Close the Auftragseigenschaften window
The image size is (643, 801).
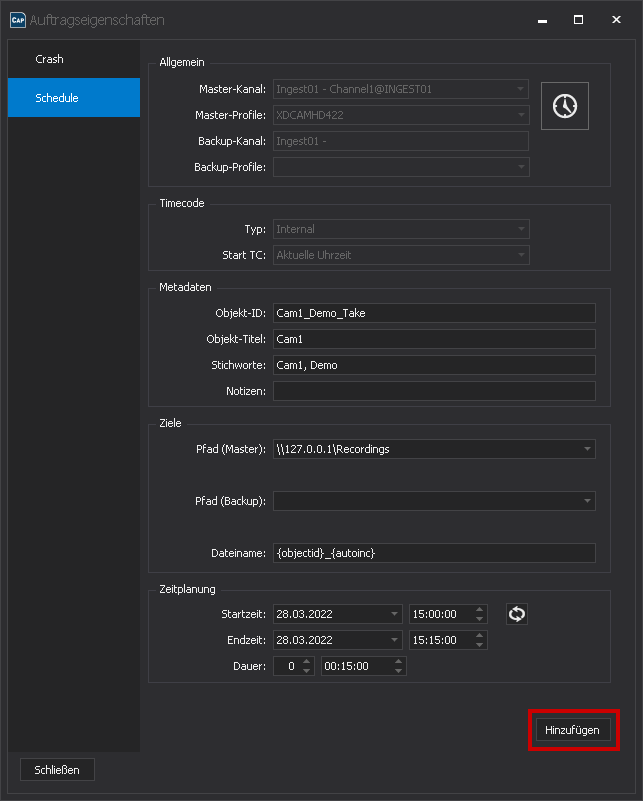click(616, 20)
